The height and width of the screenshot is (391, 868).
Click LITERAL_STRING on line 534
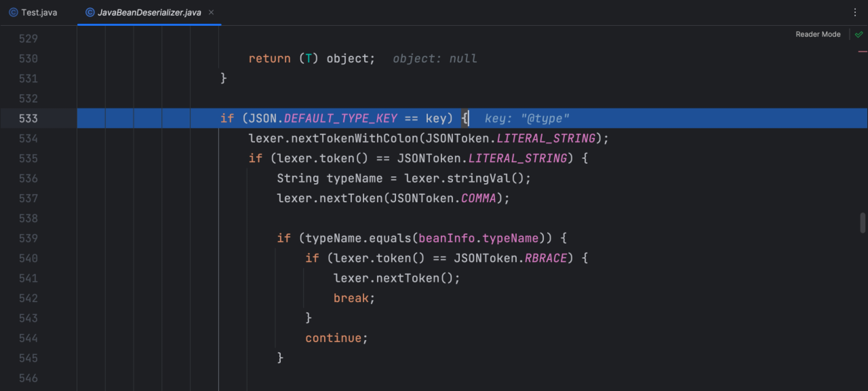coord(546,138)
